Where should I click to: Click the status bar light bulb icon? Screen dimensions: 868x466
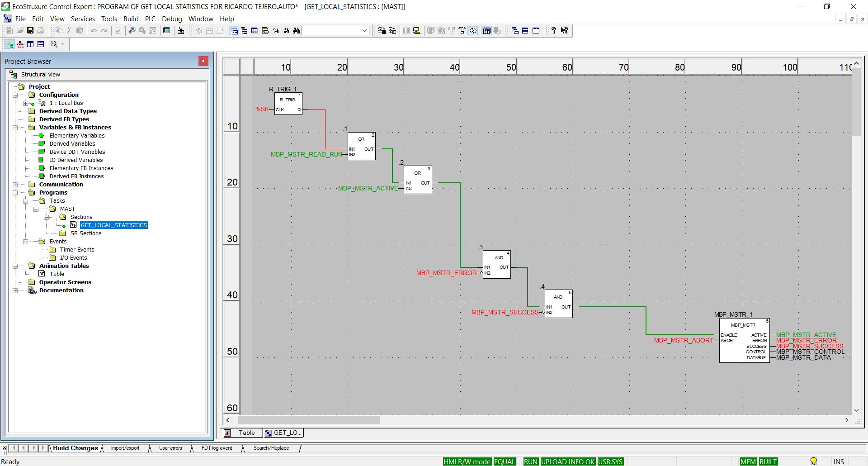pyautogui.click(x=814, y=461)
